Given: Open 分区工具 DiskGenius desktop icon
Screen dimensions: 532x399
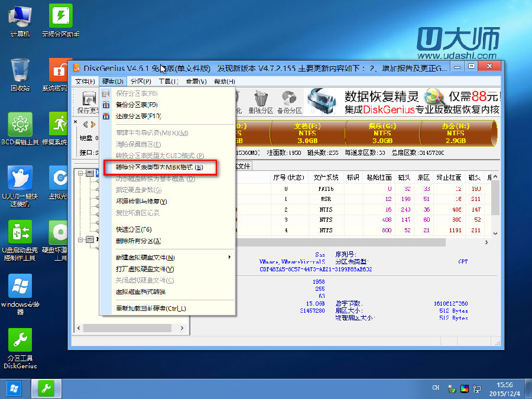Looking at the screenshot, I should pos(20,348).
